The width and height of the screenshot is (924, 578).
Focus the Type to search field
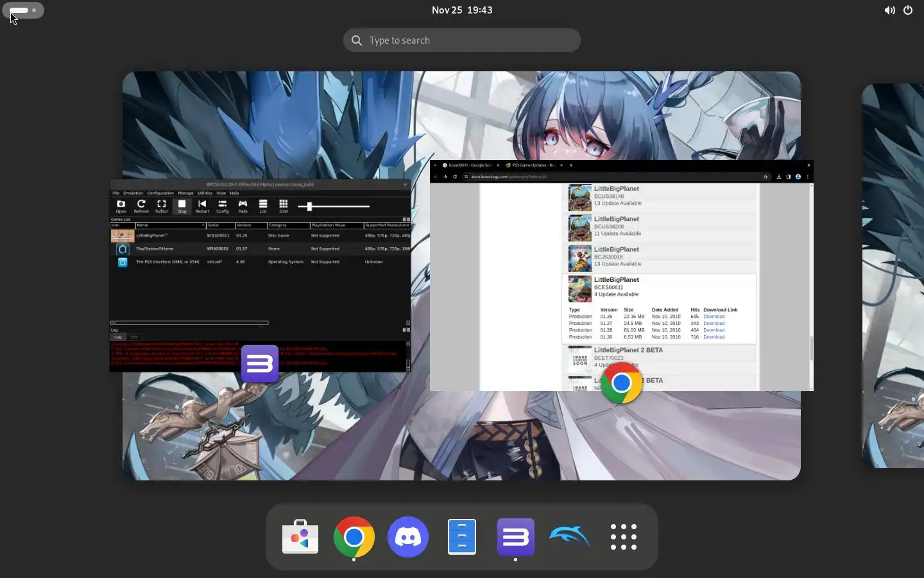[x=462, y=40]
